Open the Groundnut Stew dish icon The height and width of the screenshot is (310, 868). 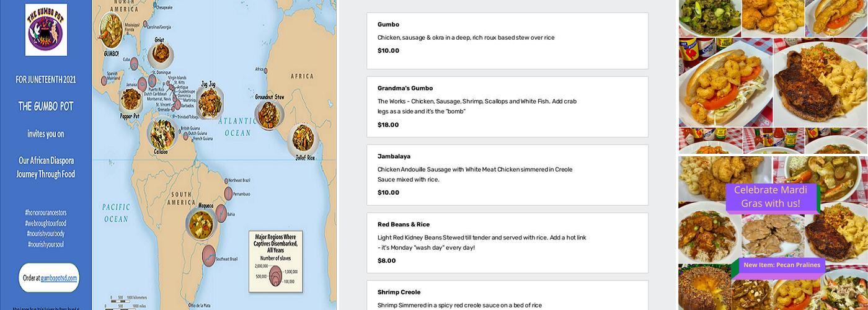(270, 113)
